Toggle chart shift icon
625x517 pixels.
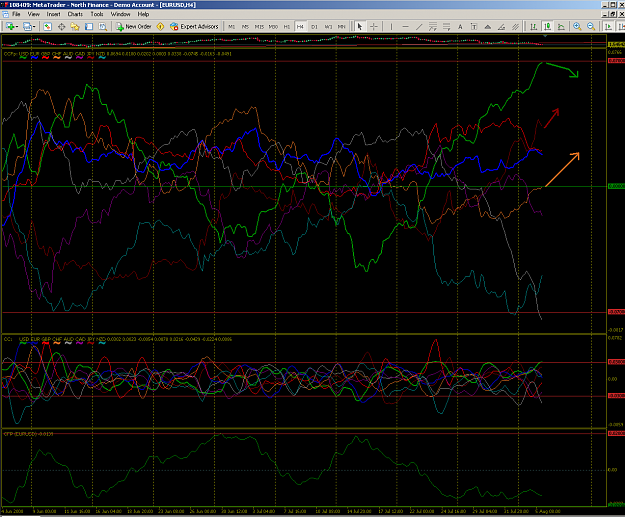tap(621, 26)
